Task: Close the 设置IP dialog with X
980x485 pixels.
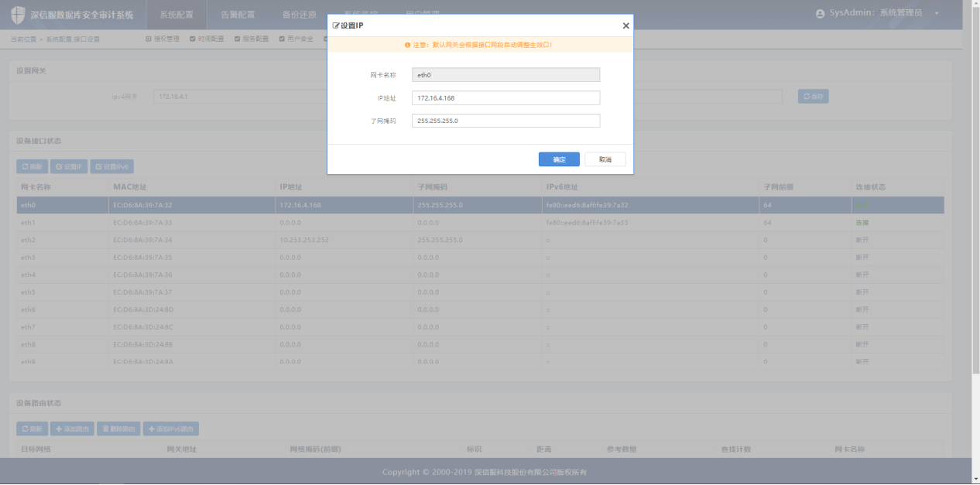Action: (625, 26)
